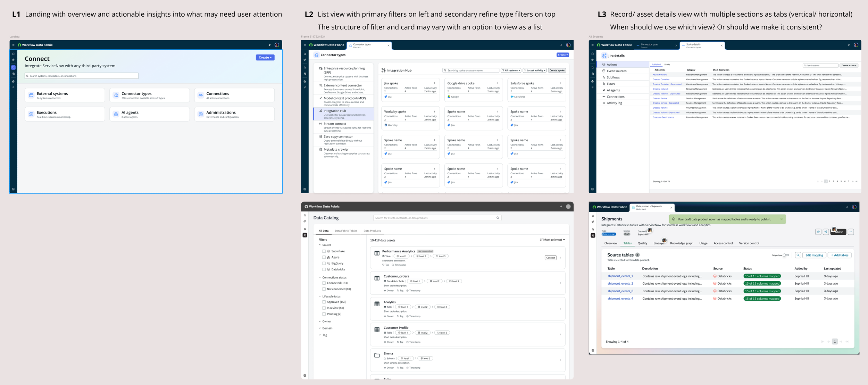Viewport: 868px width, 385px height.
Task: Dismiss the green publish notification banner
Action: 782,219
